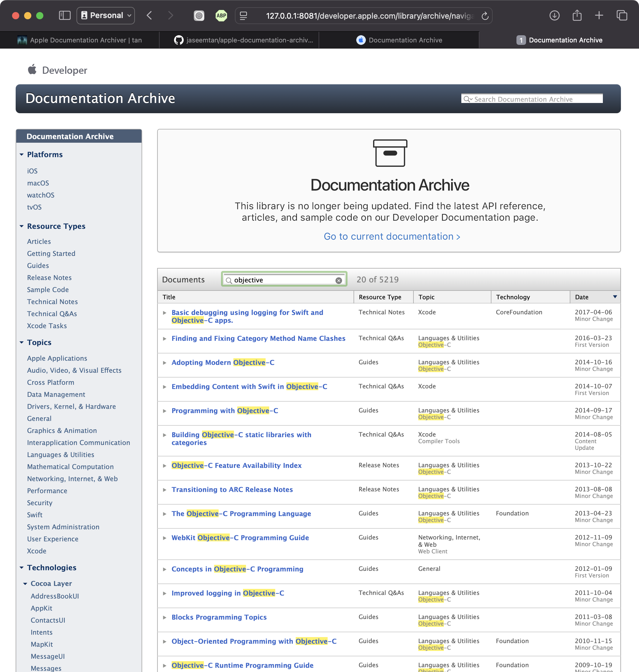Image resolution: width=639 pixels, height=672 pixels.
Task: Select Technical Q&As in sidebar
Action: click(x=52, y=314)
